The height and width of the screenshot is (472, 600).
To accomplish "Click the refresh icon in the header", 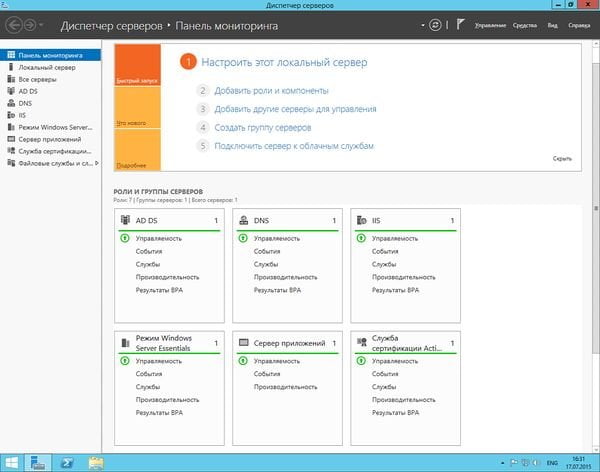I will (x=435, y=25).
